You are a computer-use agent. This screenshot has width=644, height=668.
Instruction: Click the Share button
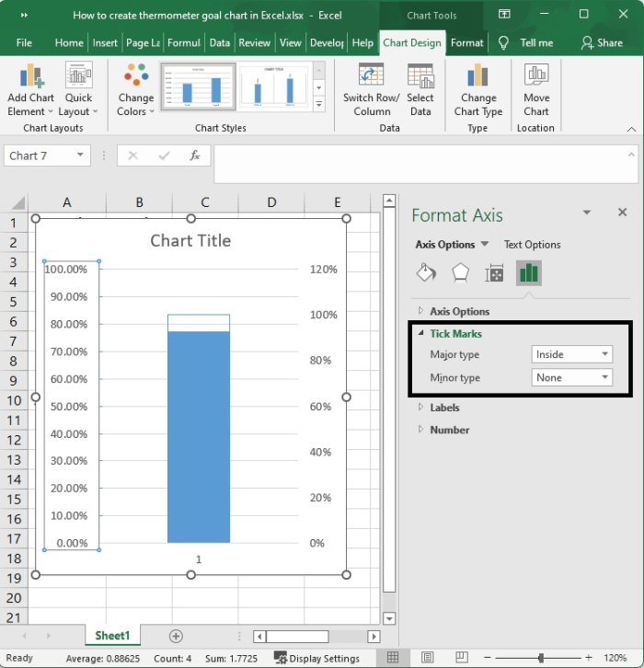(x=602, y=42)
